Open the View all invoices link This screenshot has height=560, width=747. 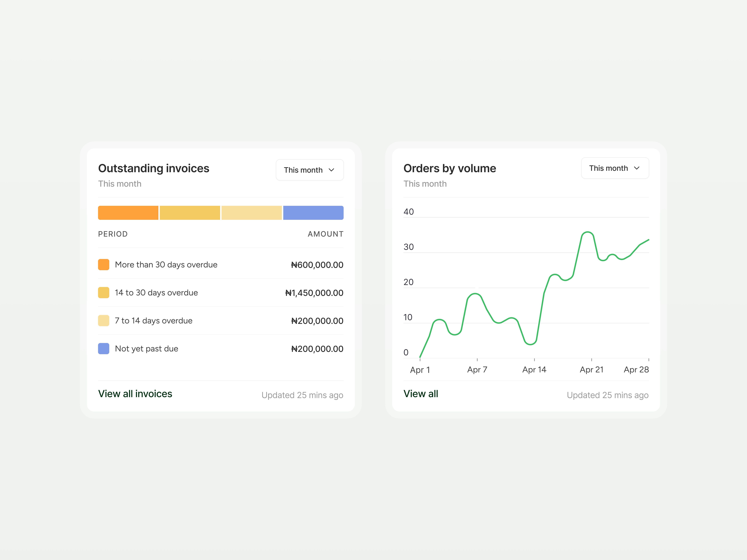click(x=135, y=394)
